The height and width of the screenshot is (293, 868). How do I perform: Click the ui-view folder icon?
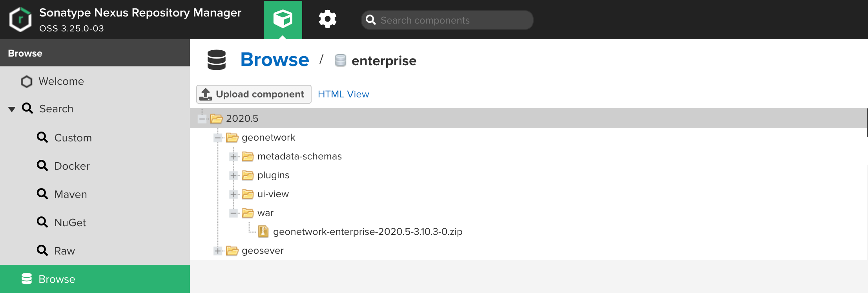(248, 194)
